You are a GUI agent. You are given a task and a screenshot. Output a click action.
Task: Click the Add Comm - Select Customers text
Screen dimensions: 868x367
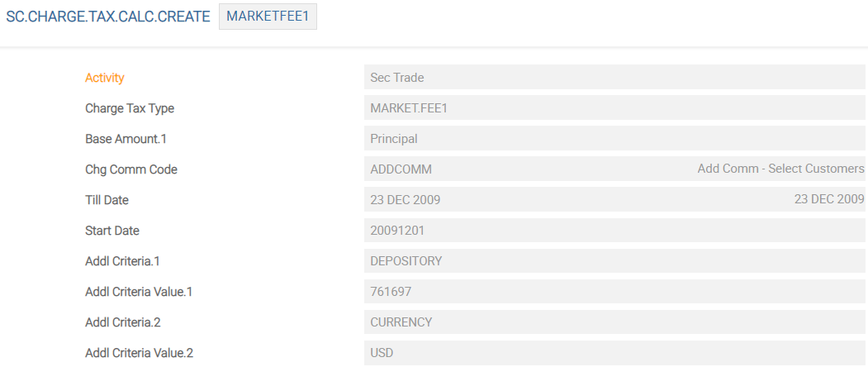tap(780, 169)
